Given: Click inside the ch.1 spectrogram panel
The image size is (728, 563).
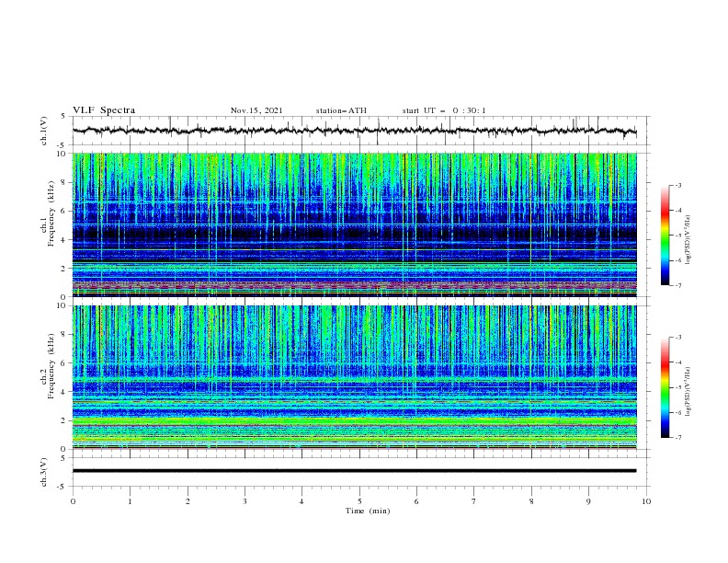Looking at the screenshot, I should pos(354,224).
